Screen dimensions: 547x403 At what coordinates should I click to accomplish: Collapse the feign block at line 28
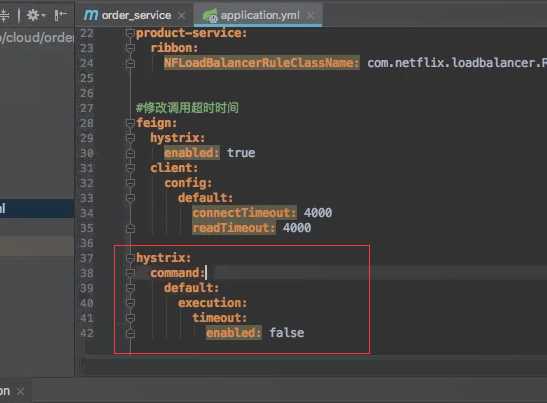[x=130, y=123]
